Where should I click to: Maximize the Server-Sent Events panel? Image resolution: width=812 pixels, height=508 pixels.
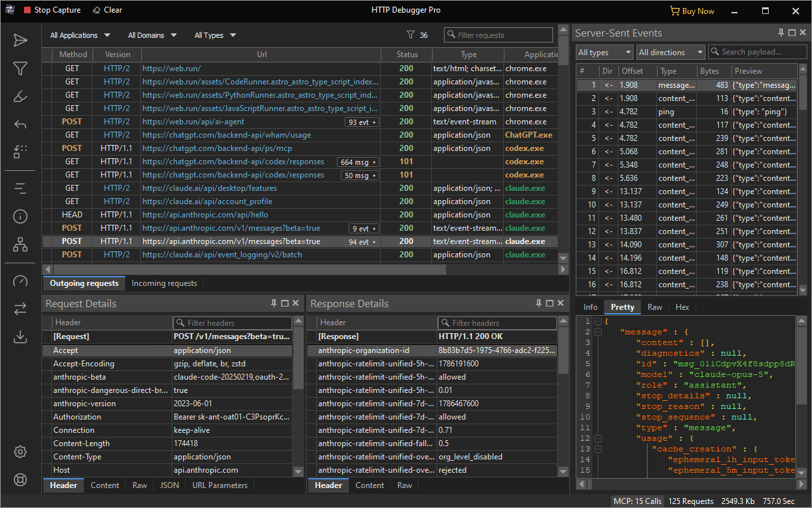click(791, 33)
